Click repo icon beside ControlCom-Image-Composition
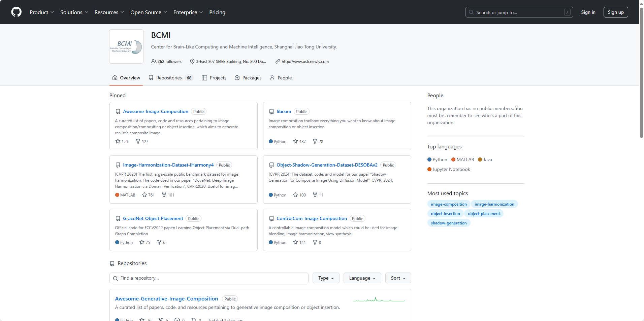The image size is (644, 321). (x=271, y=219)
